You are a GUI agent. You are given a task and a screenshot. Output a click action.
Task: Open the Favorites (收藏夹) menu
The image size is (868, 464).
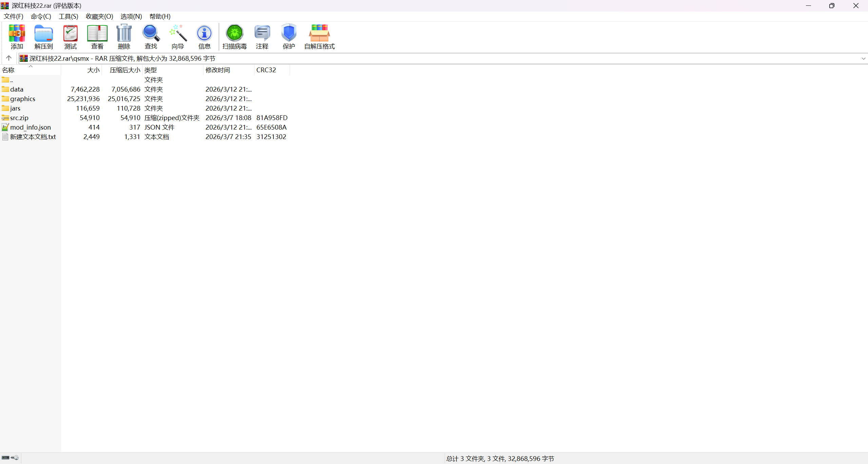pos(99,16)
